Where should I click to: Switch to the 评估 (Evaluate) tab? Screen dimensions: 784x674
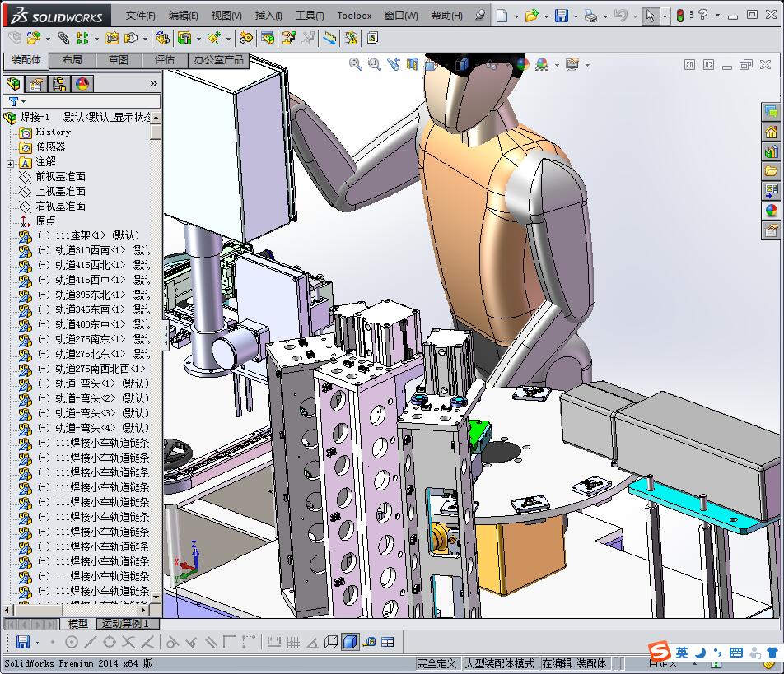pos(165,60)
